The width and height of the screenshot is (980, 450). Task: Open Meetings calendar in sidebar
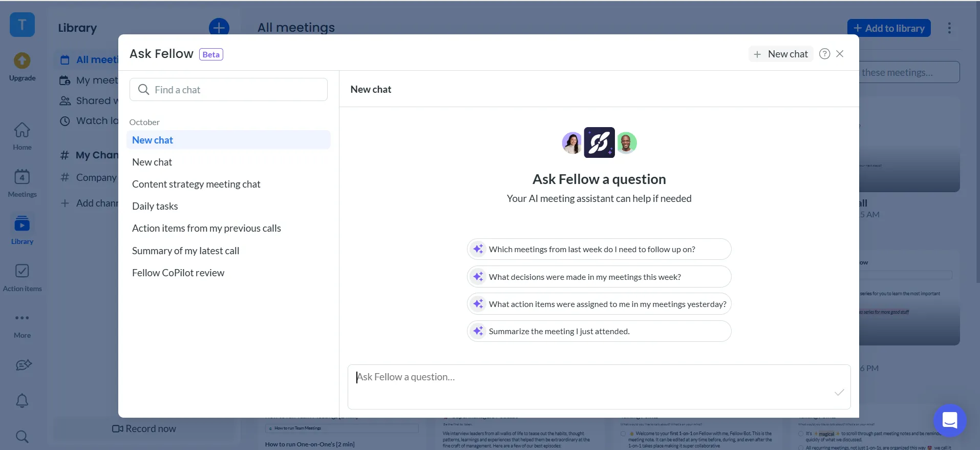coord(22,183)
